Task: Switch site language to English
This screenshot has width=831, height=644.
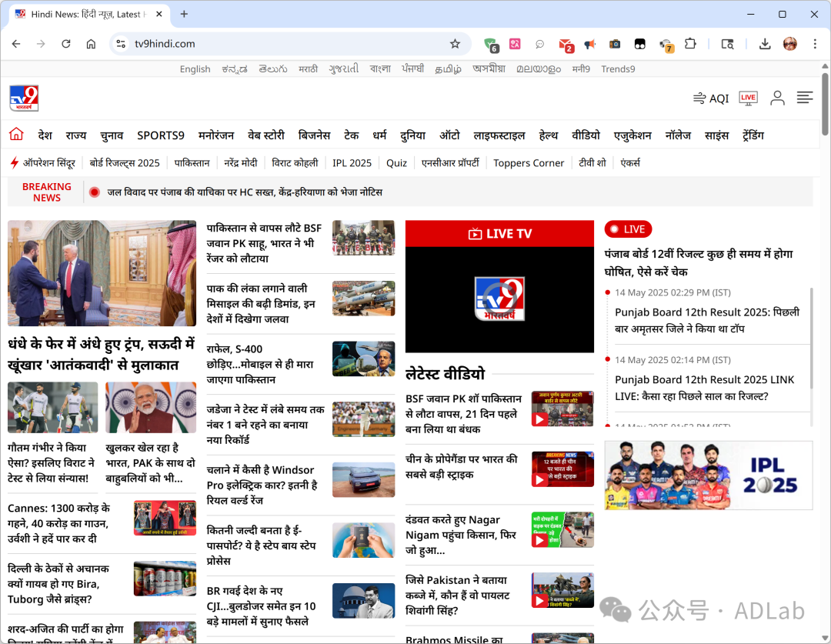Action: click(195, 69)
